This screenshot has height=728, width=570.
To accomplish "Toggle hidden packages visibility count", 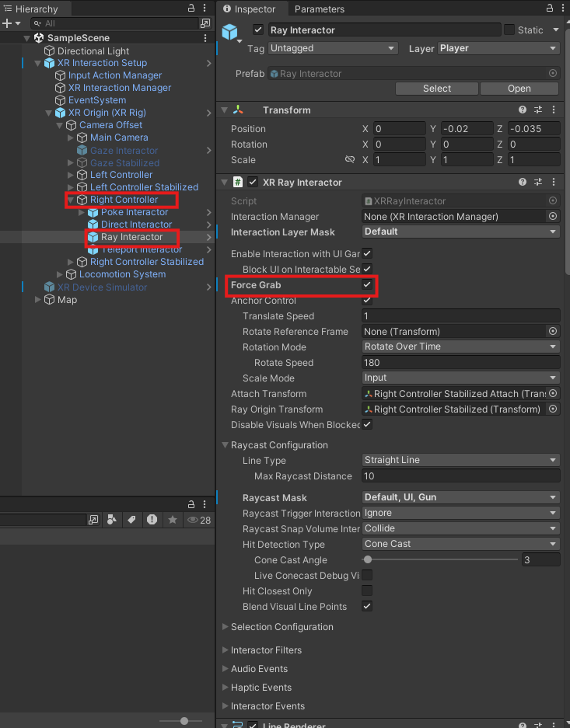I will click(199, 520).
